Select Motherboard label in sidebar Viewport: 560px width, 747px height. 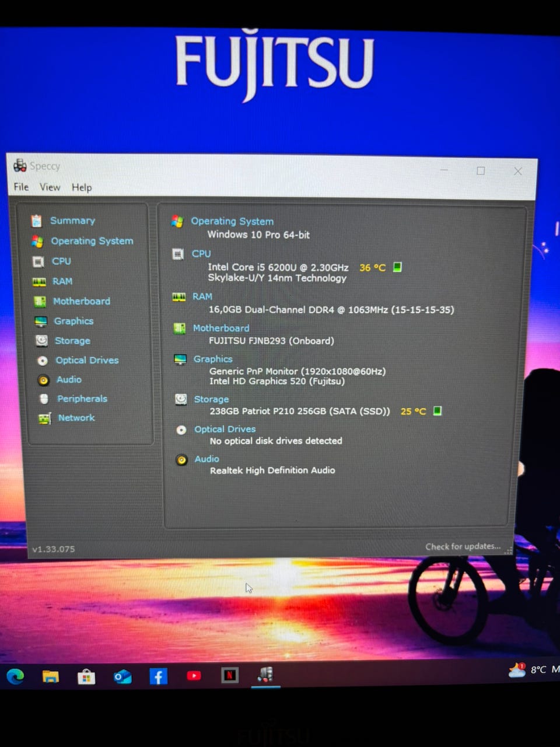click(82, 301)
